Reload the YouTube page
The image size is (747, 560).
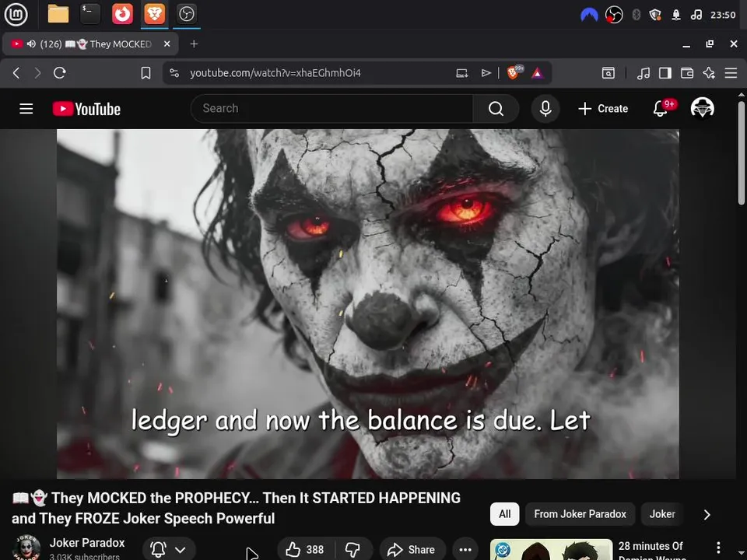(60, 73)
